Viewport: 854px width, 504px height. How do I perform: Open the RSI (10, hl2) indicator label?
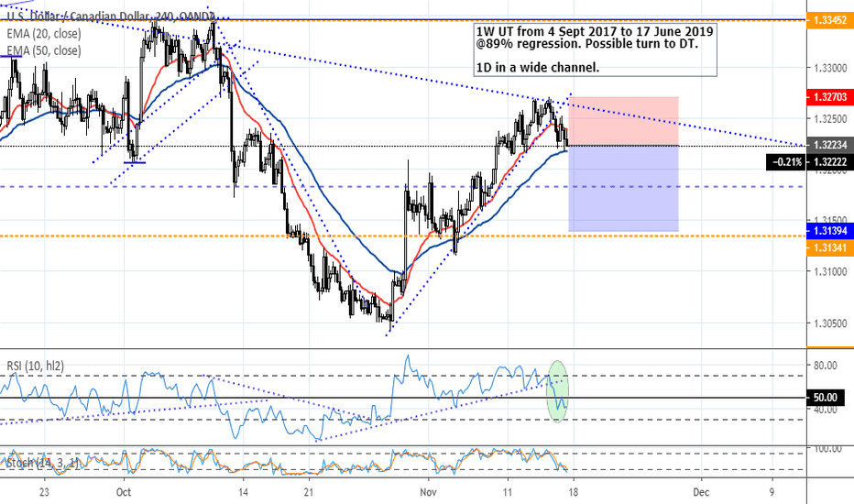tap(36, 368)
